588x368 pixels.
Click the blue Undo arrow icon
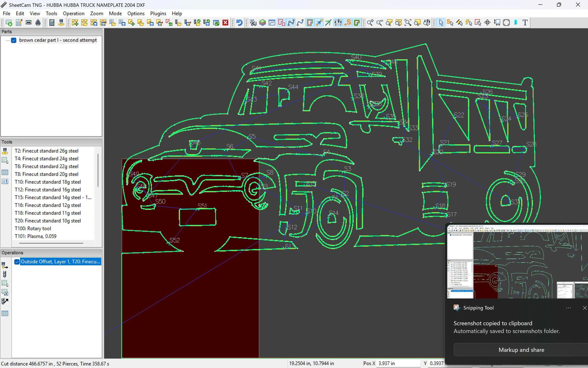click(239, 23)
